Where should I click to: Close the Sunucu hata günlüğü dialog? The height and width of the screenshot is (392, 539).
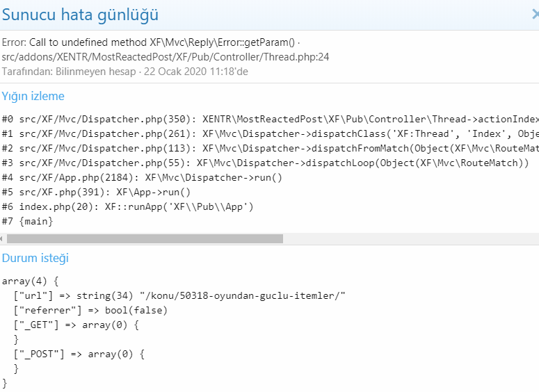[536, 15]
